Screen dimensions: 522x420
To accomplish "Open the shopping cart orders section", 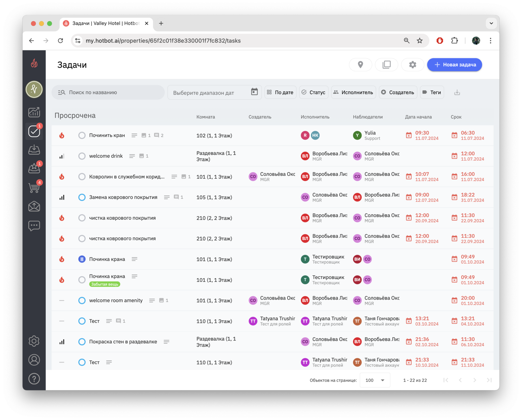I will click(x=34, y=187).
